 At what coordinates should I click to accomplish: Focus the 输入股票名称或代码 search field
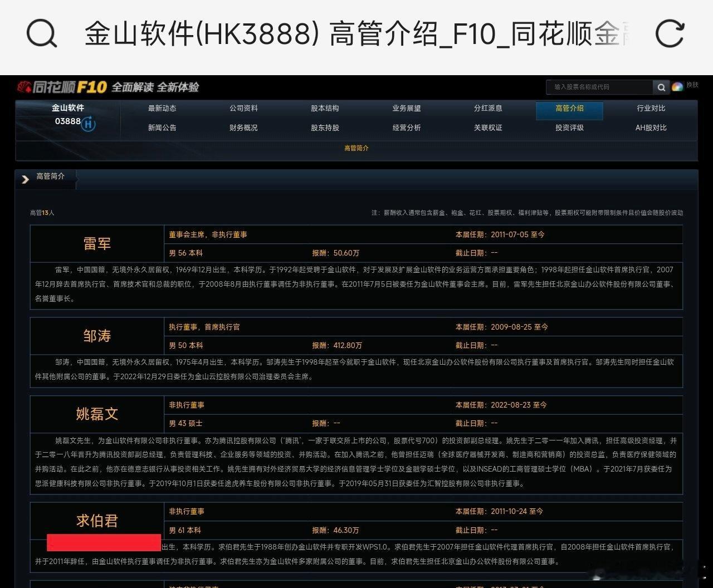tap(599, 87)
